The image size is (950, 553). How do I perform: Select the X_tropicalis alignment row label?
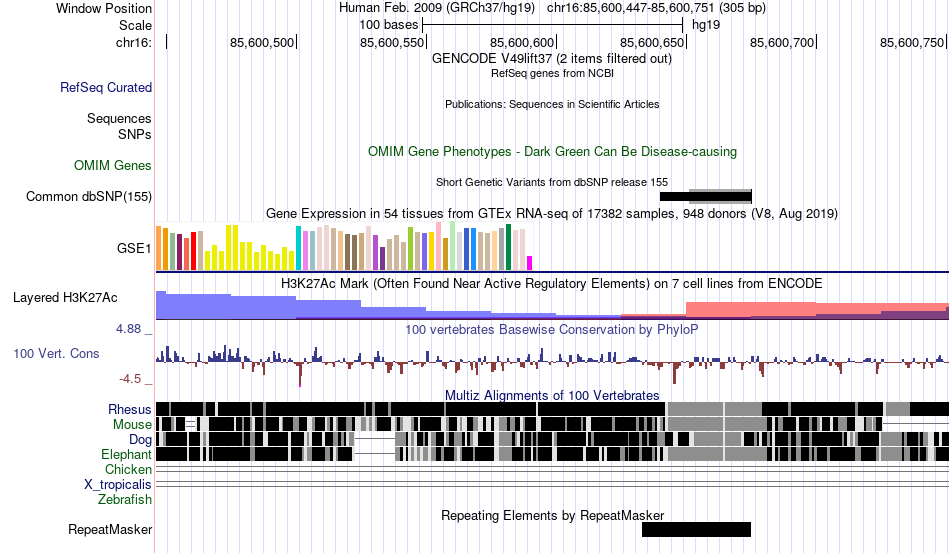coord(118,485)
